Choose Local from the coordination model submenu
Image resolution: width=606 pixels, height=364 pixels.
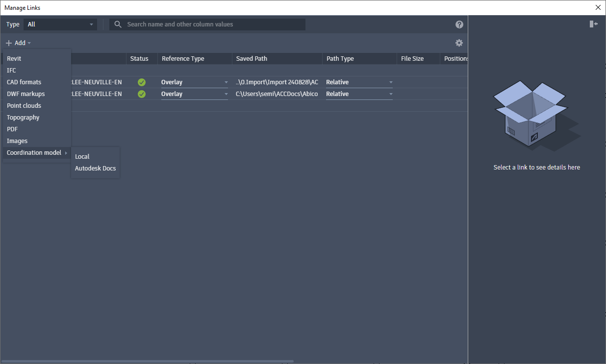click(82, 156)
